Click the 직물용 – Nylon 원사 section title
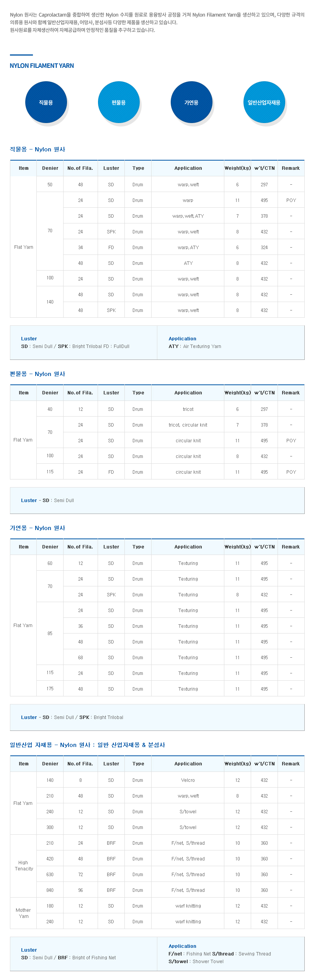Viewport: 312px width, 980px height. click(x=38, y=149)
